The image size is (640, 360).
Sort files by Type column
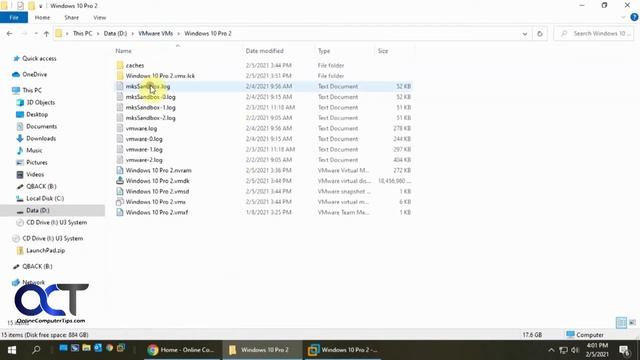(x=324, y=51)
